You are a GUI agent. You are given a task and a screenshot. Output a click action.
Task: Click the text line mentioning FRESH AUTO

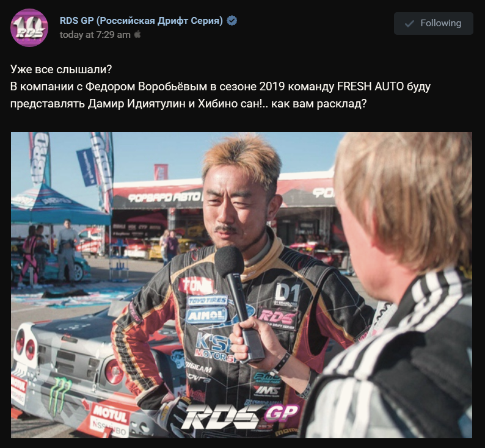[221, 87]
